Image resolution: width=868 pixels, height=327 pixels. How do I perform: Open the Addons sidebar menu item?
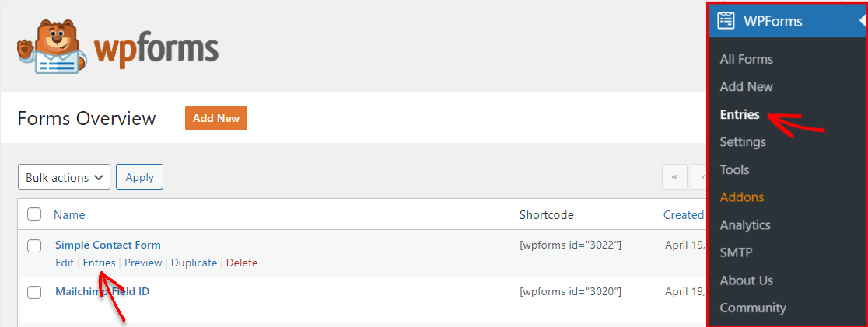click(x=741, y=197)
